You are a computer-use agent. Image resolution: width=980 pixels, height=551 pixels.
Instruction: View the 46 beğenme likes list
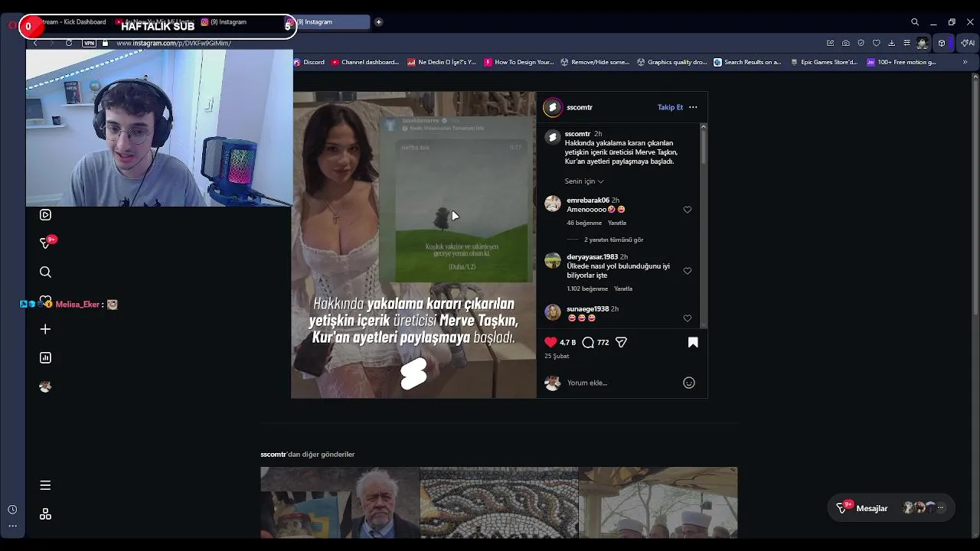585,223
